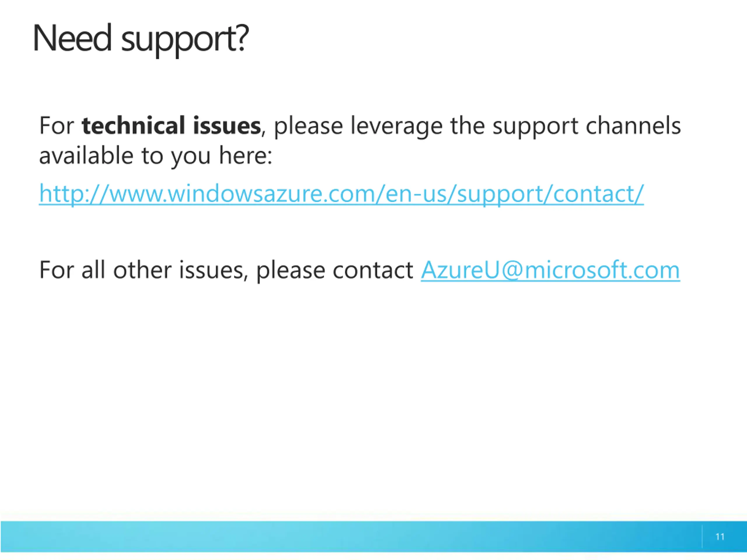Viewport: 747px width, 560px height.
Task: Click the blue footer bar
Action: (373, 537)
